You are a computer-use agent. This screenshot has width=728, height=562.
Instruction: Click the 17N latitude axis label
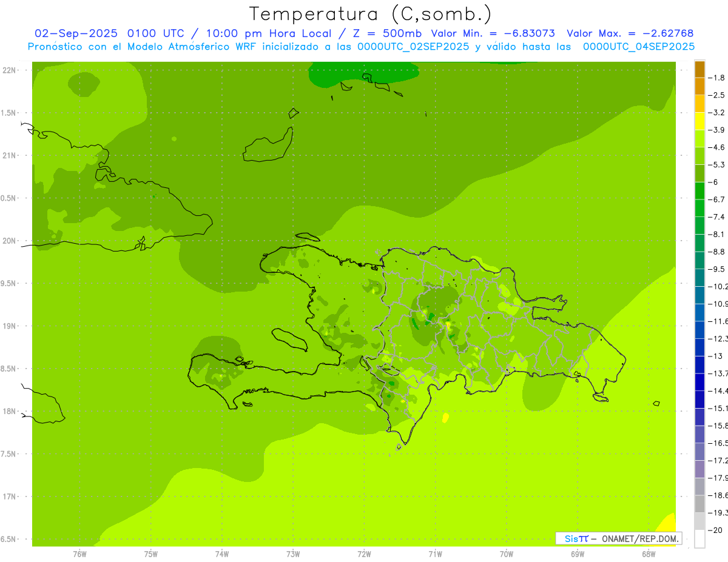click(8, 497)
